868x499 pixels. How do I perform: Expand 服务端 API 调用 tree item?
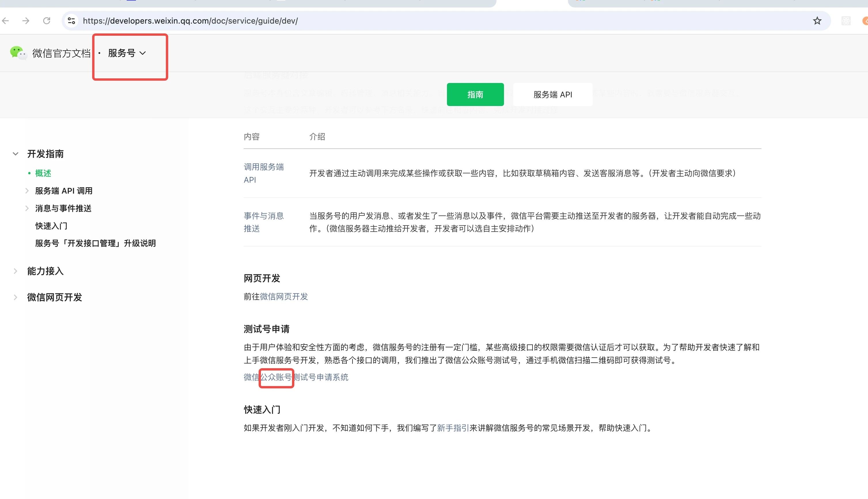(27, 191)
